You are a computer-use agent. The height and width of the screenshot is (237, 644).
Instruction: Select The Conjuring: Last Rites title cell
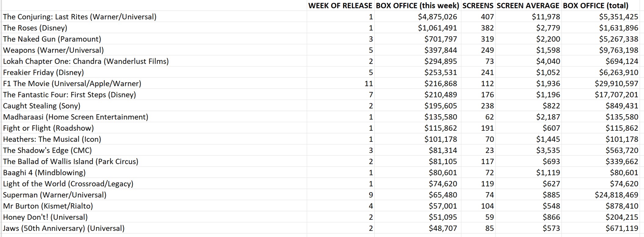coord(80,17)
